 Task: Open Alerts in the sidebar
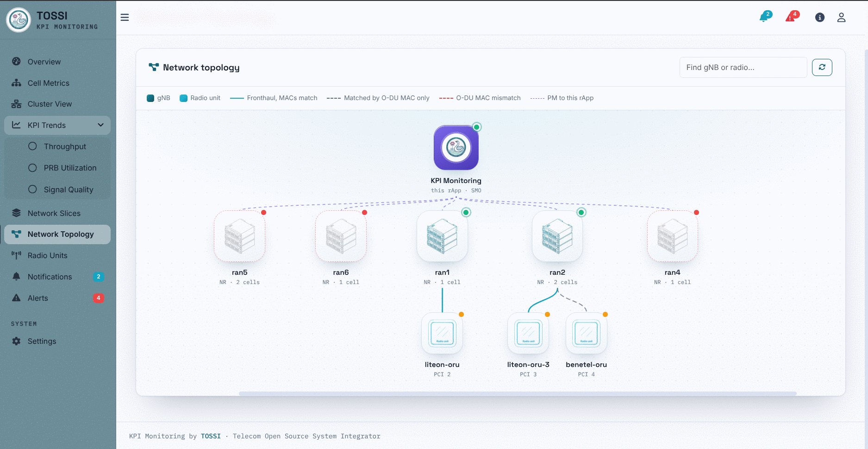(x=57, y=298)
